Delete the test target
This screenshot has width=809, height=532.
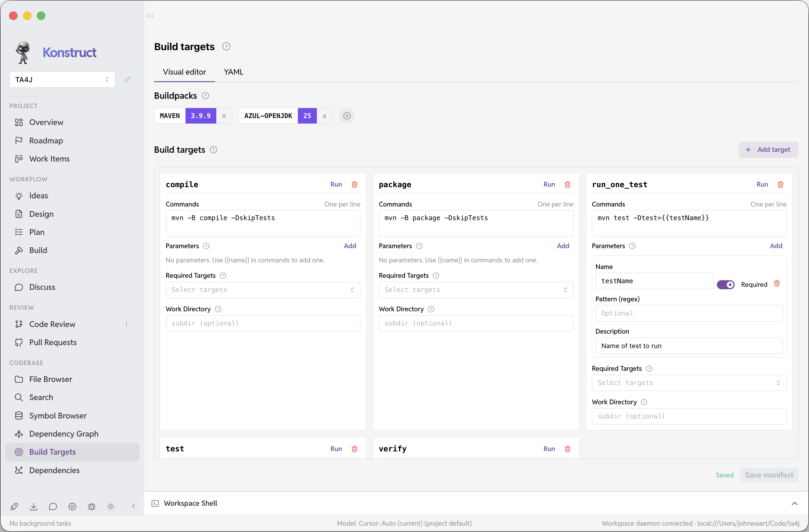tap(355, 449)
